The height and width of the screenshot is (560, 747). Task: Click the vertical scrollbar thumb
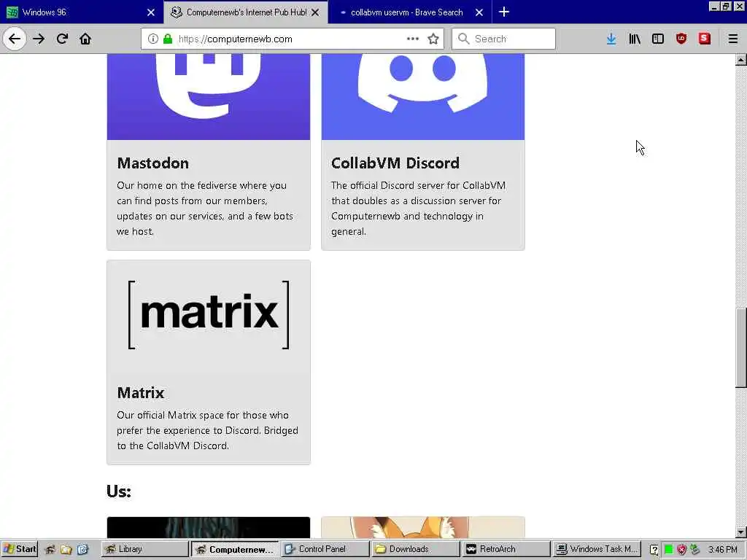pyautogui.click(x=741, y=348)
